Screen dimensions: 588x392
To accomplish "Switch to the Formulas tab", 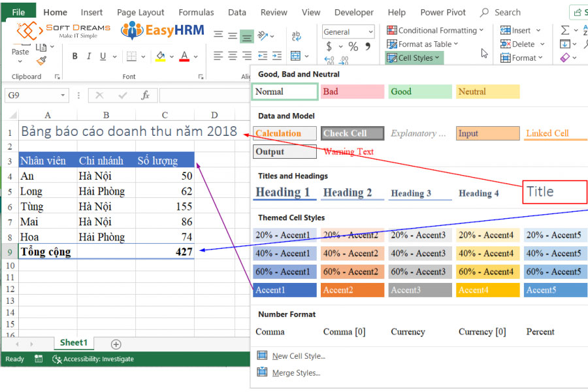I will (196, 12).
